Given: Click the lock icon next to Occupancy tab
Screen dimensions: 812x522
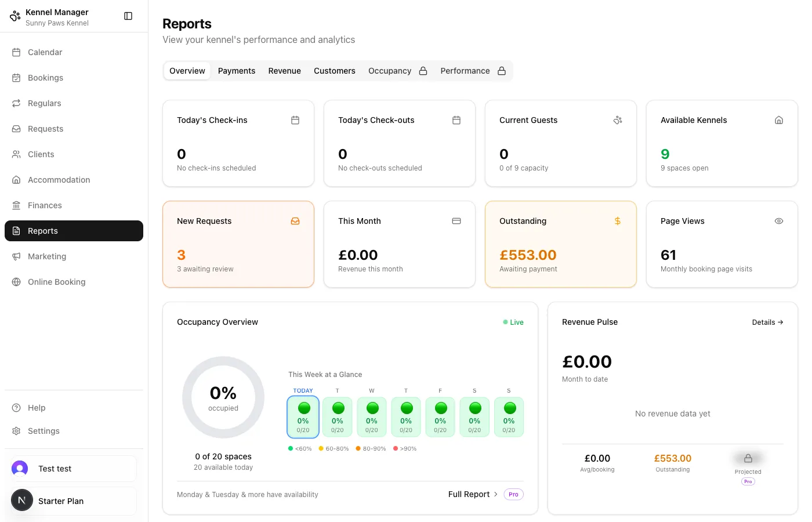Looking at the screenshot, I should 422,71.
